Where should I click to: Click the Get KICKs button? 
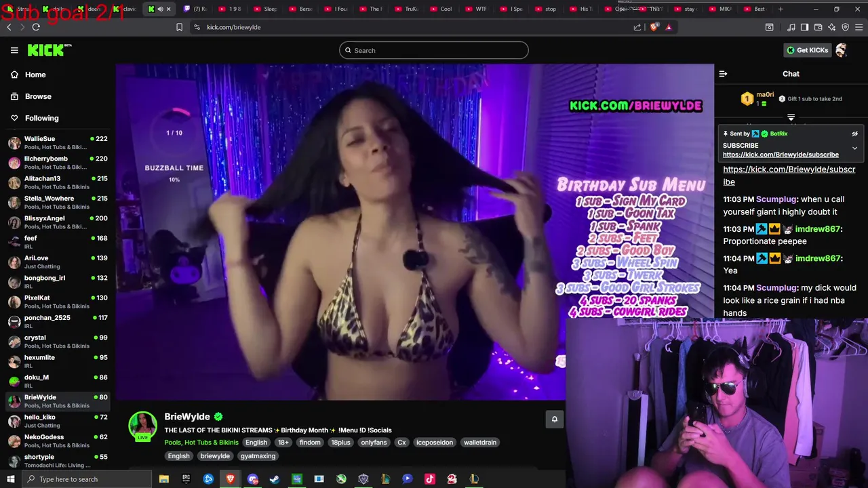click(x=807, y=50)
